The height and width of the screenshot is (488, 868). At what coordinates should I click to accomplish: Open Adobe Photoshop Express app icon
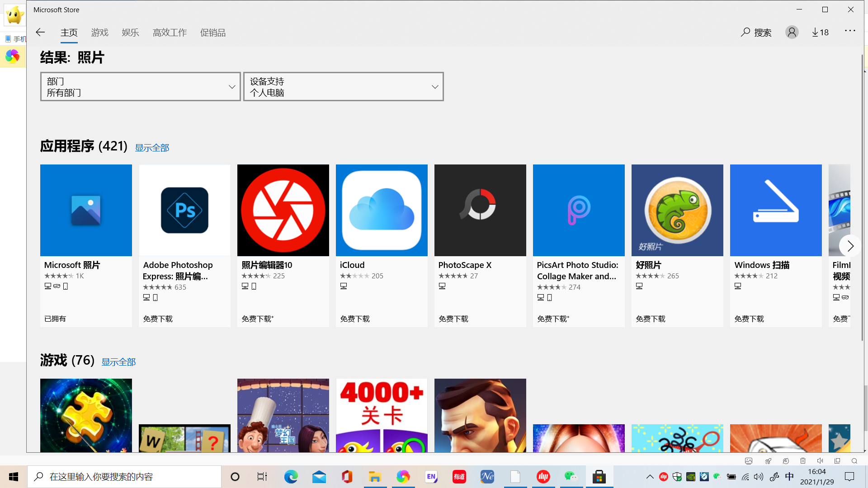(184, 210)
